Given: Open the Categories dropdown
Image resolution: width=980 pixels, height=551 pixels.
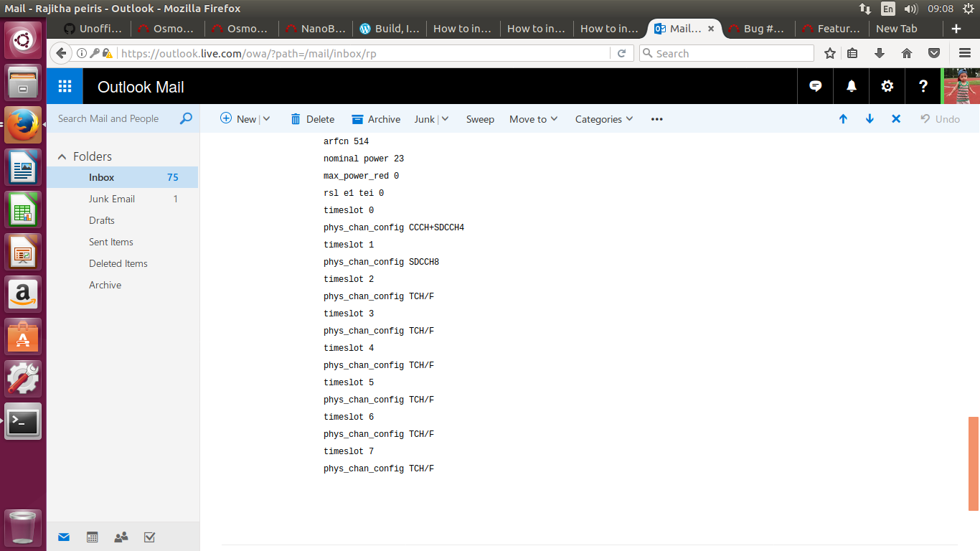Looking at the screenshot, I should click(604, 119).
